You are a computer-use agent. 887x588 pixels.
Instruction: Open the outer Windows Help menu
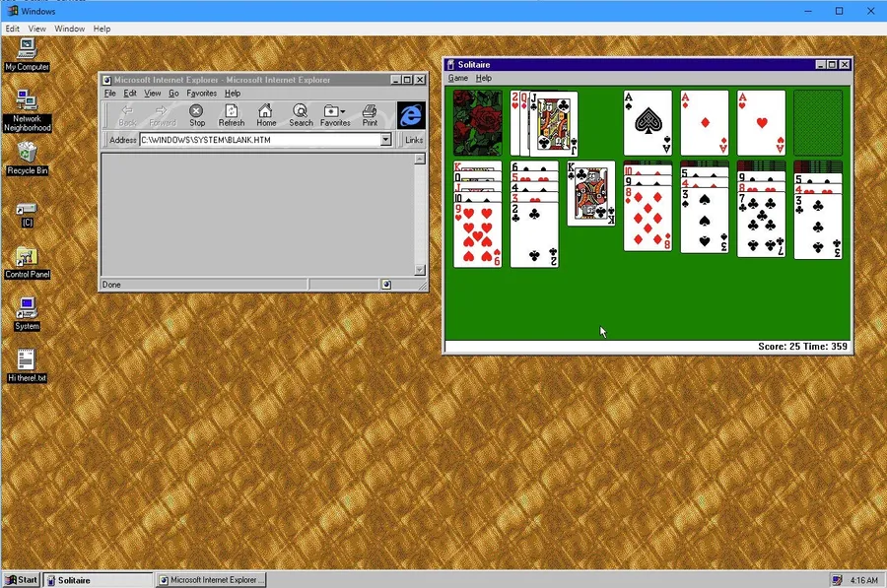coord(102,29)
